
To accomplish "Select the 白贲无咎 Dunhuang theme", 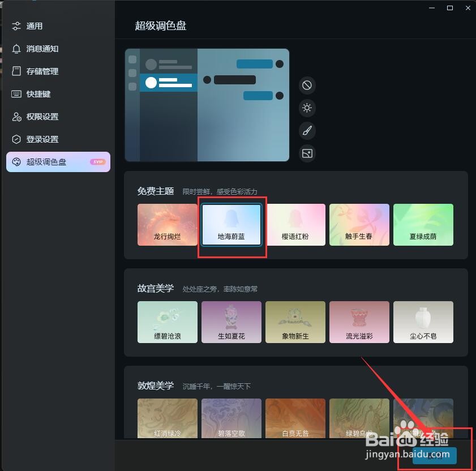I will click(x=295, y=419).
